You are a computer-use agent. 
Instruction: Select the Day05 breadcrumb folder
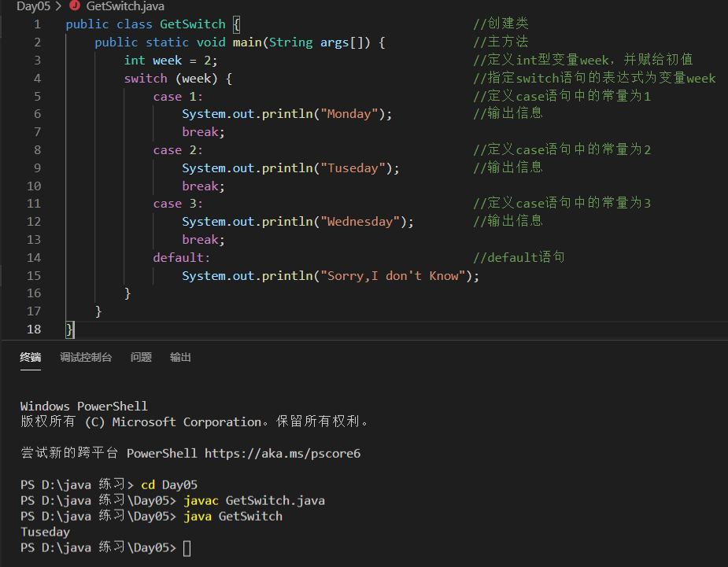(33, 6)
